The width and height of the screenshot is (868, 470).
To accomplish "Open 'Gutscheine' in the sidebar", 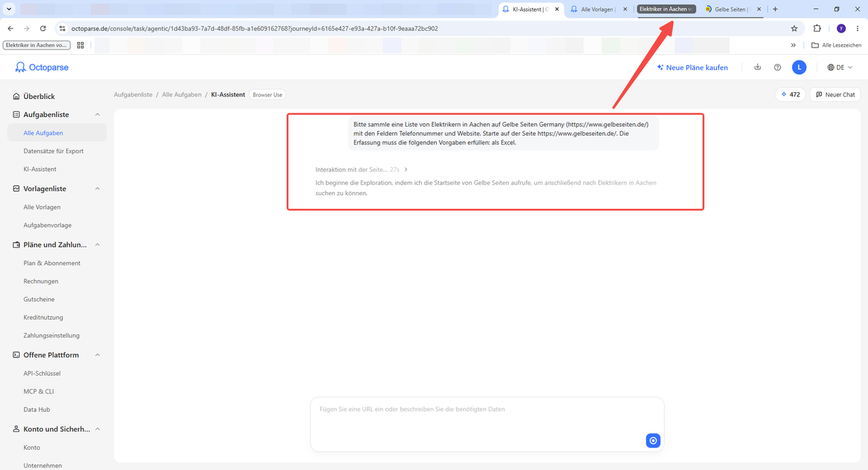I will point(39,299).
